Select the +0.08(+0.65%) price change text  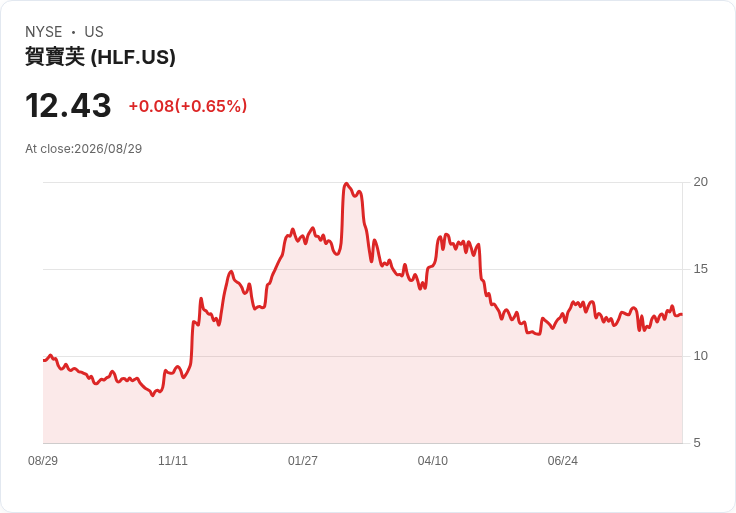point(188,106)
